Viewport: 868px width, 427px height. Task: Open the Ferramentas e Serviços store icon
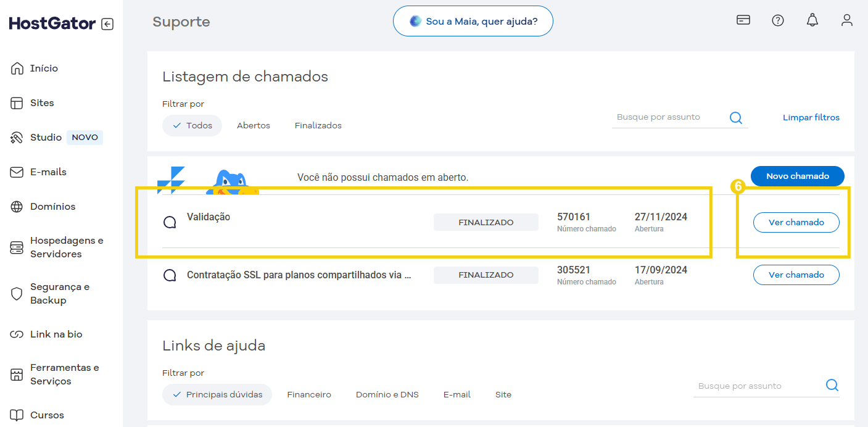(17, 375)
